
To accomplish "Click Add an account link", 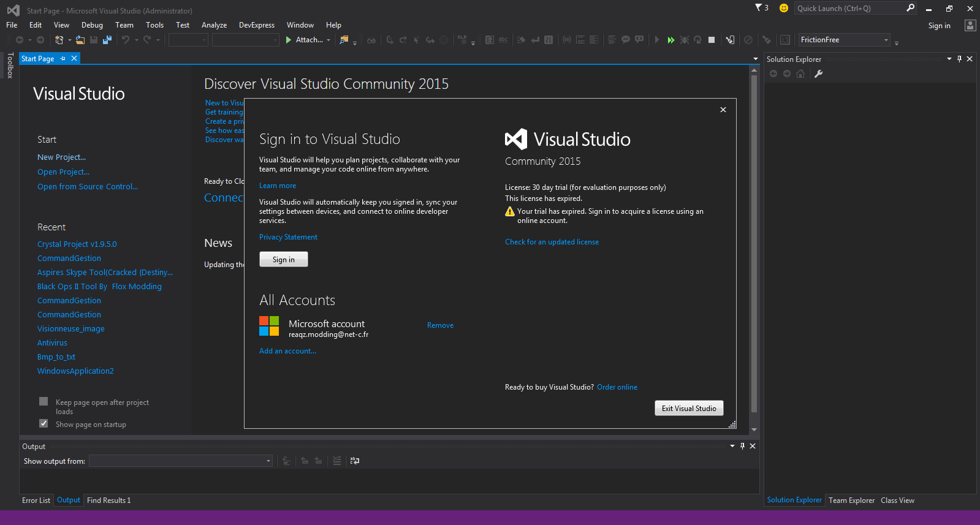I will (x=287, y=351).
